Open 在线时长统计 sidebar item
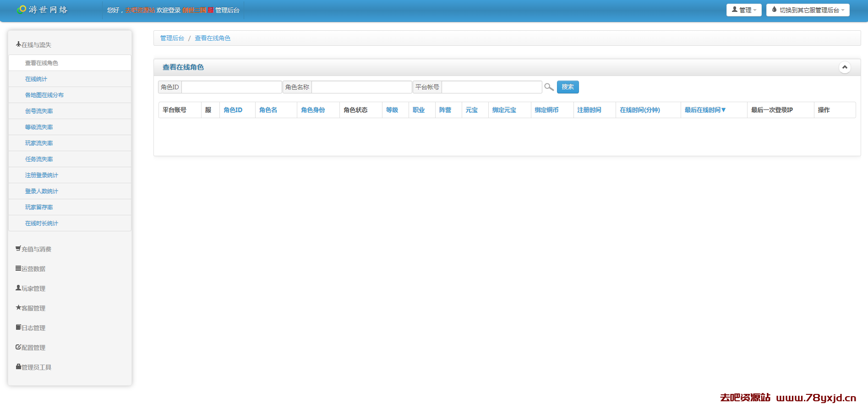This screenshot has width=868, height=415. (x=70, y=223)
